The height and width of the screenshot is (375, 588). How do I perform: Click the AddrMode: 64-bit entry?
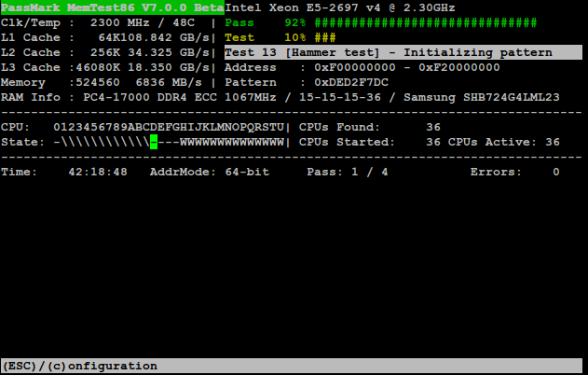[210, 172]
